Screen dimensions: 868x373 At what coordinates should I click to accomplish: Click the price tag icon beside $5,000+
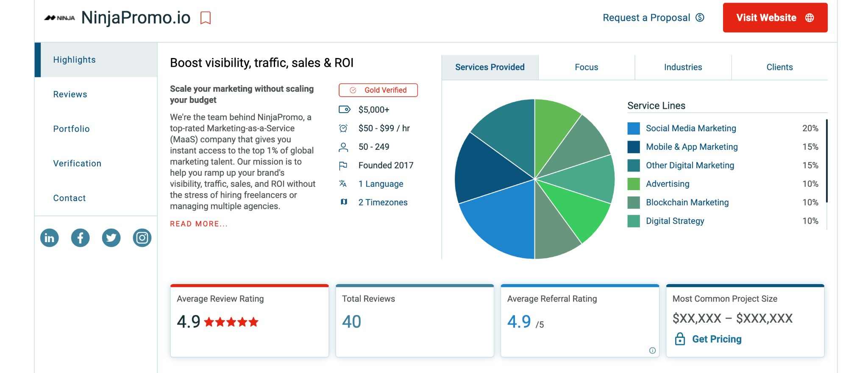344,110
